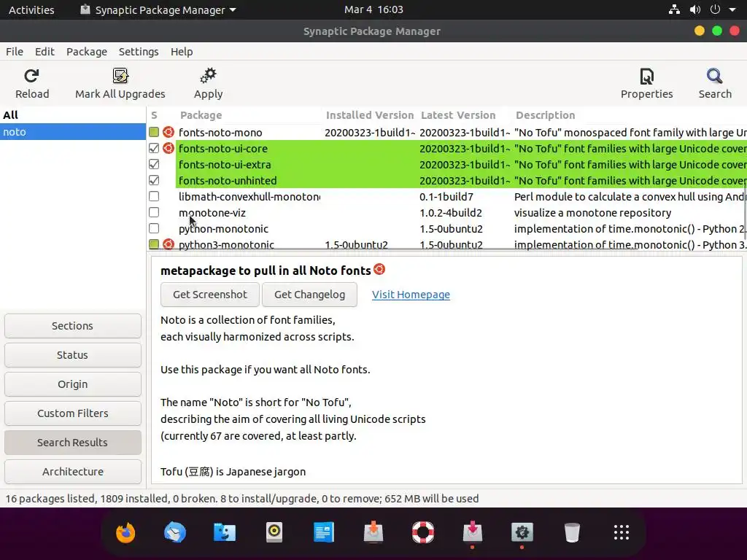747x560 pixels.
Task: Click Ubuntu logo next to metapackage heading
Action: 379,269
